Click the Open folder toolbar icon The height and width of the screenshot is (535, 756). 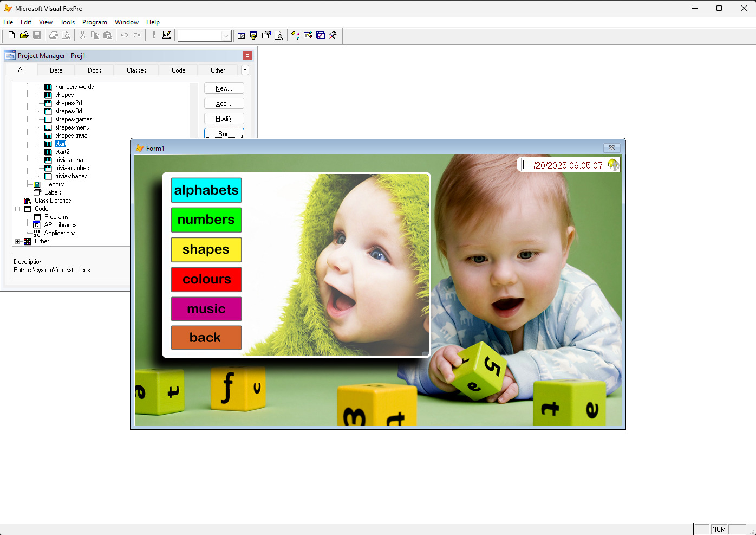click(24, 35)
